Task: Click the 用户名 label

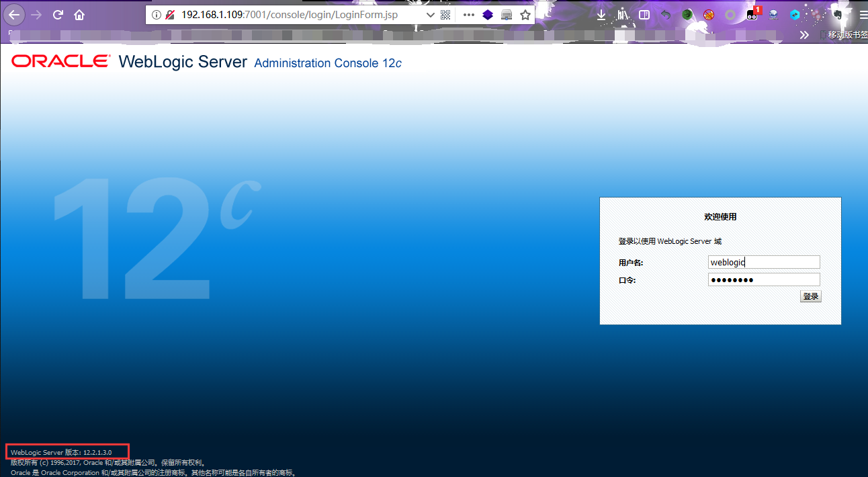Action: pyautogui.click(x=631, y=263)
